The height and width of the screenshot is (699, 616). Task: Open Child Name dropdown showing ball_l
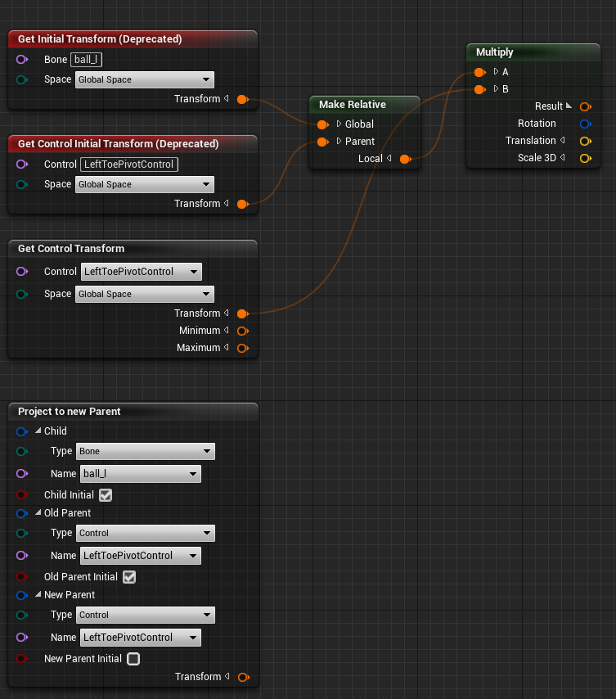(141, 474)
